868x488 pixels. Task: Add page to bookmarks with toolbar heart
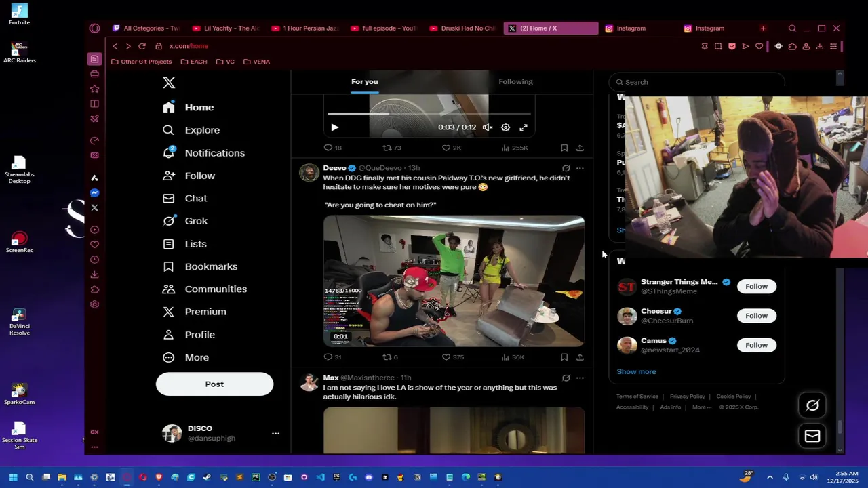coord(759,46)
